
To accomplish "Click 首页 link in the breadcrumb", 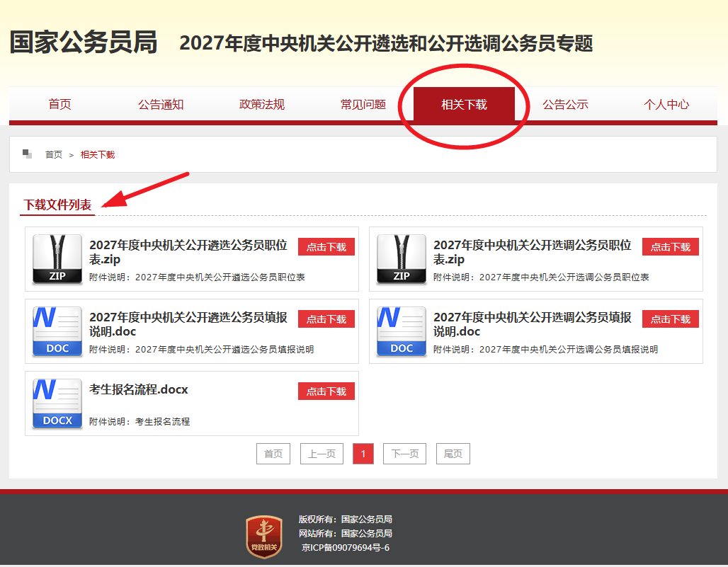I will click(x=54, y=154).
